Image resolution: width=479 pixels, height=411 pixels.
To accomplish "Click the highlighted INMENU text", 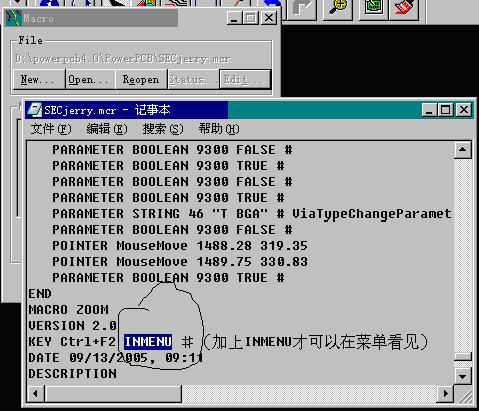I will 148,342.
